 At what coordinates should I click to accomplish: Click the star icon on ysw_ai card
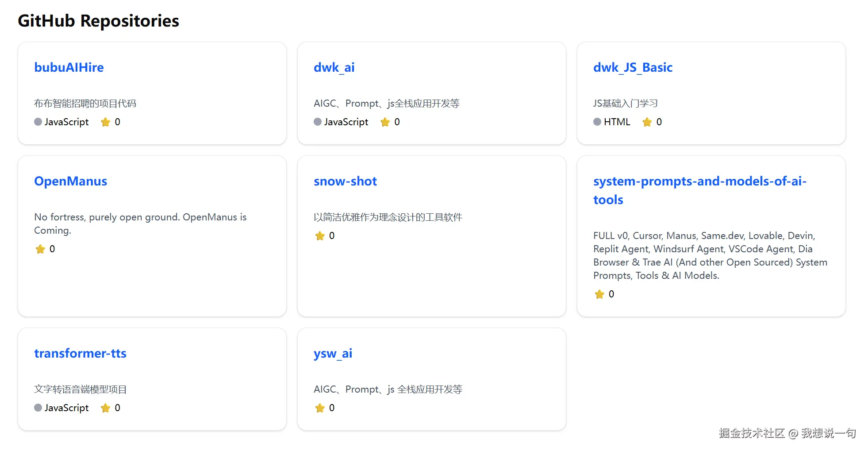click(x=320, y=408)
